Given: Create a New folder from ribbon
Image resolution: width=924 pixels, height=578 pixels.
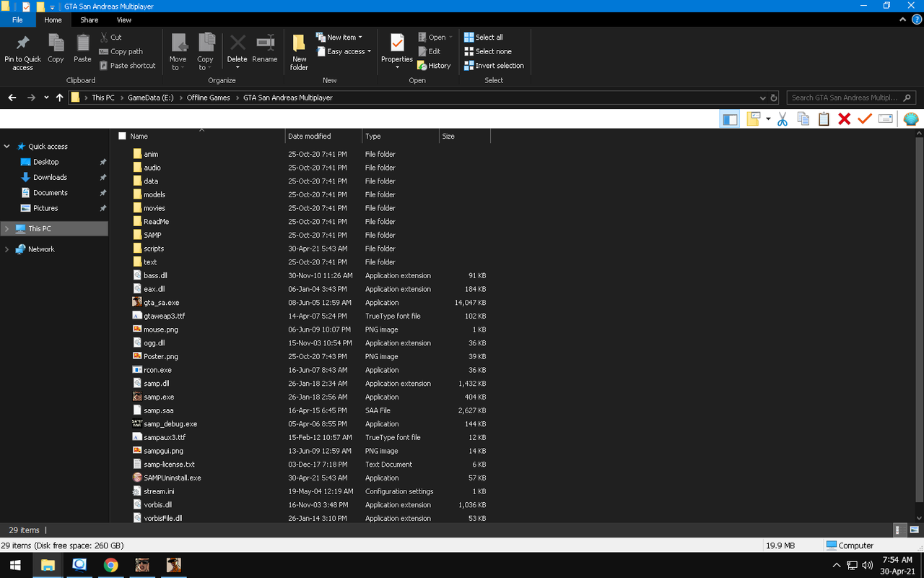Looking at the screenshot, I should pos(299,52).
